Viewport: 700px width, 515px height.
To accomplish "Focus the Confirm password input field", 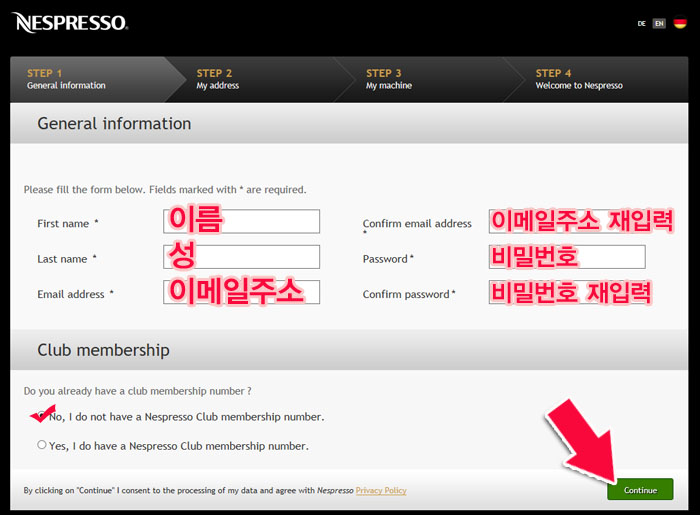I will pyautogui.click(x=567, y=292).
